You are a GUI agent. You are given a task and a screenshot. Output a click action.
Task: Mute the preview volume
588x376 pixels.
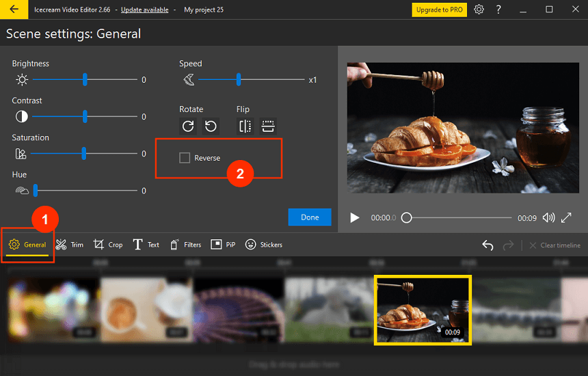click(x=548, y=217)
